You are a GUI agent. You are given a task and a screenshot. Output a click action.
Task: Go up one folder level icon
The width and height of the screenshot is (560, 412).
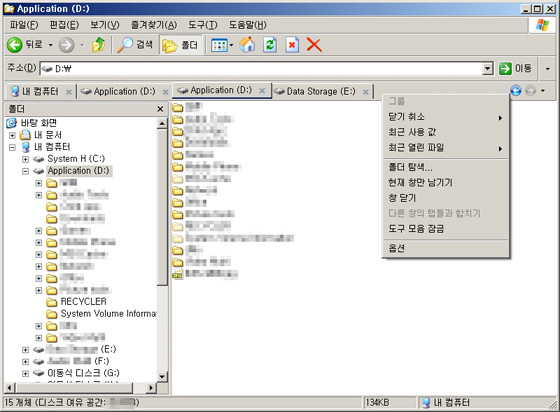click(99, 45)
